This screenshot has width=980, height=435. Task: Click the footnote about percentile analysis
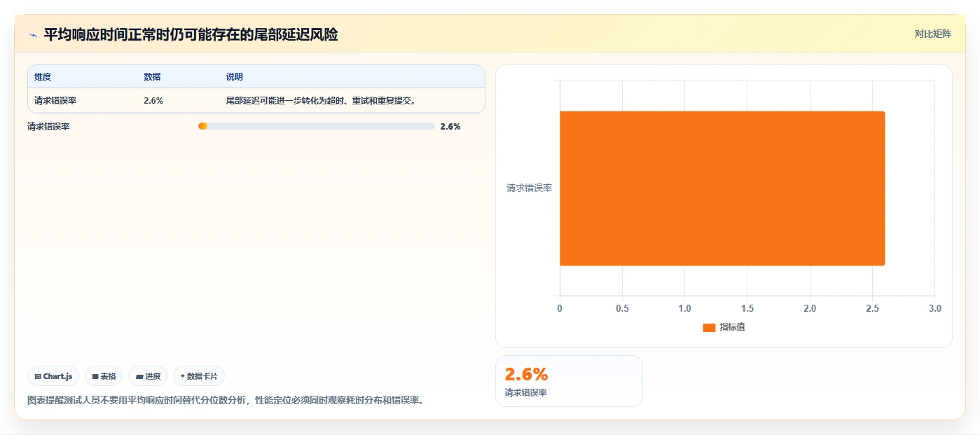click(226, 401)
